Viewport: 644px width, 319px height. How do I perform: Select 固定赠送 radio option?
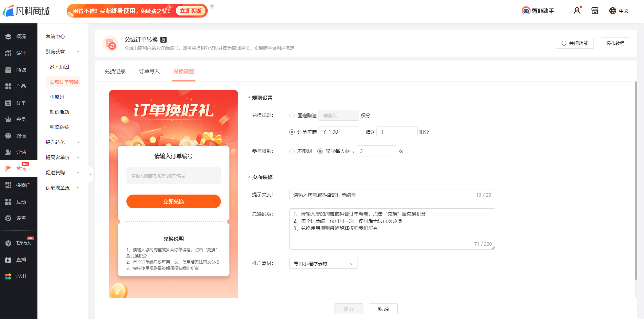tap(292, 115)
